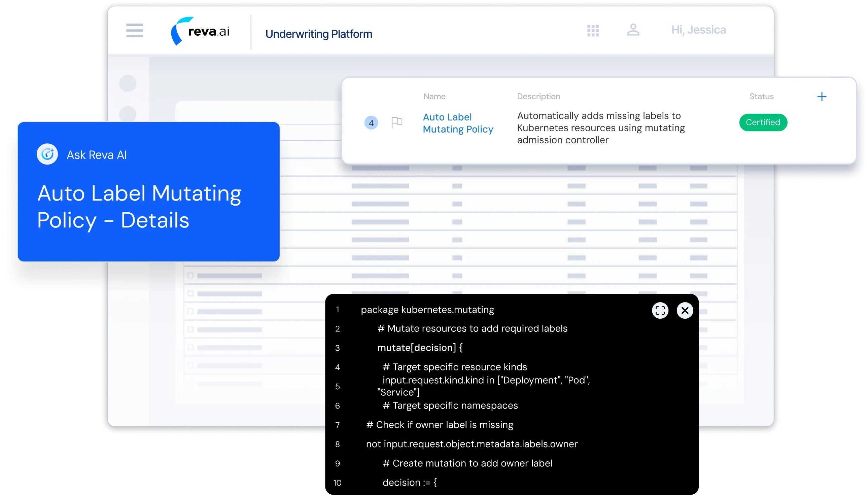Click the flag icon beside policy

click(x=396, y=122)
